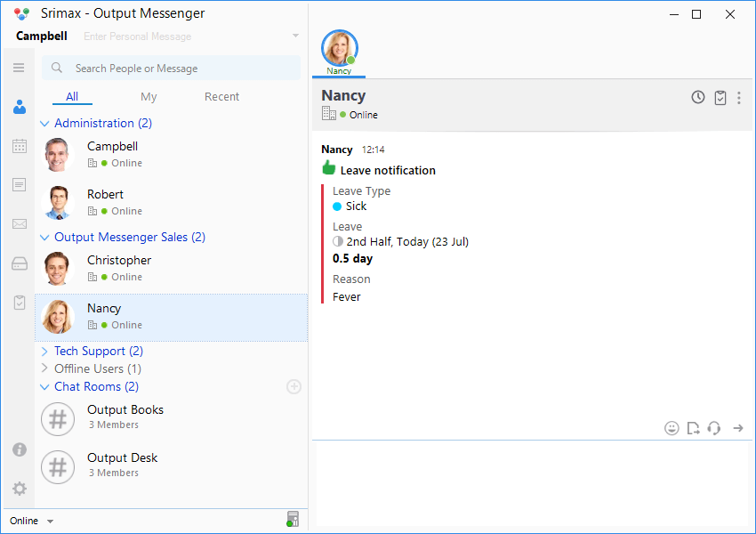The width and height of the screenshot is (756, 534).
Task: Expand the Tech Support group
Action: click(x=44, y=352)
